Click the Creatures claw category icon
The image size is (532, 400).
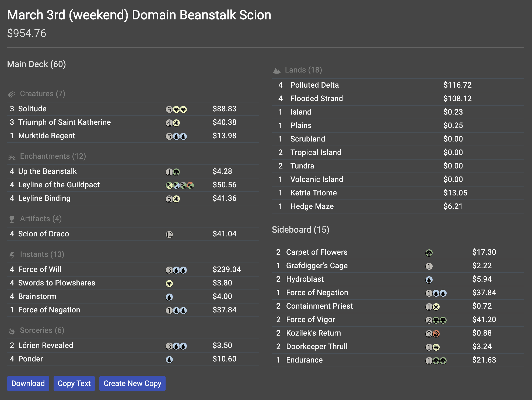click(x=12, y=94)
